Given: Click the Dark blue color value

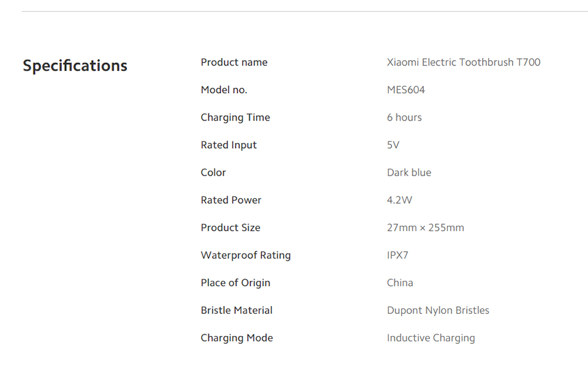Looking at the screenshot, I should [x=409, y=173].
